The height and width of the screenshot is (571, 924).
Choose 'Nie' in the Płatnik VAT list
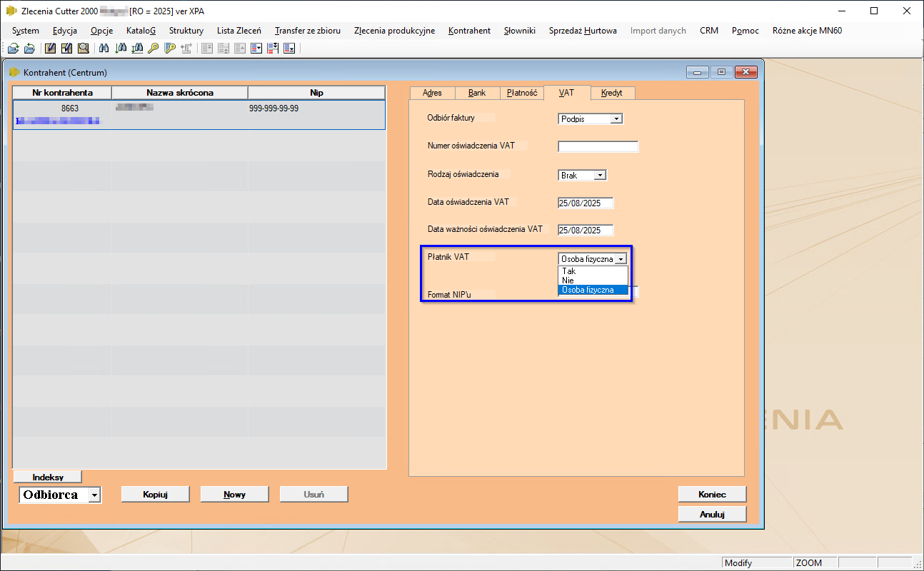(x=593, y=281)
